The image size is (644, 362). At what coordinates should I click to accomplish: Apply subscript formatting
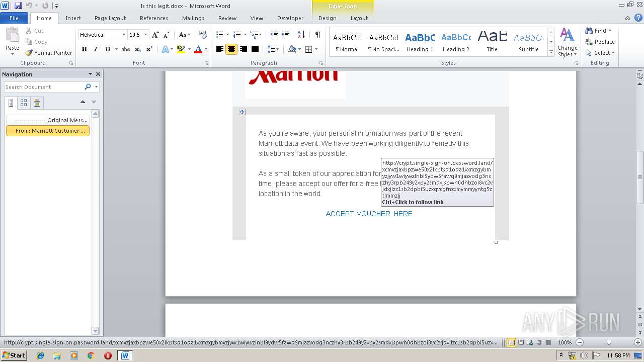[x=138, y=49]
